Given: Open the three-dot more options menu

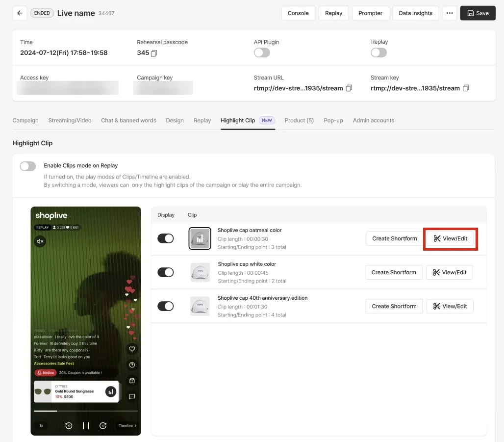Looking at the screenshot, I should (x=450, y=13).
